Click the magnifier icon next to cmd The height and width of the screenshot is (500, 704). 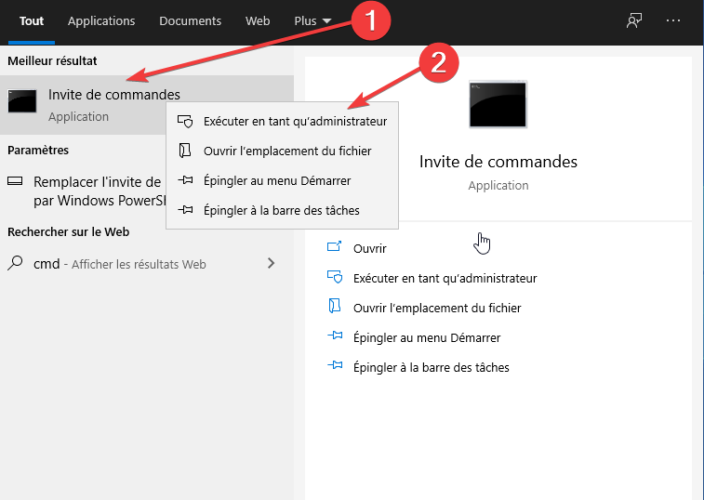[x=15, y=263]
